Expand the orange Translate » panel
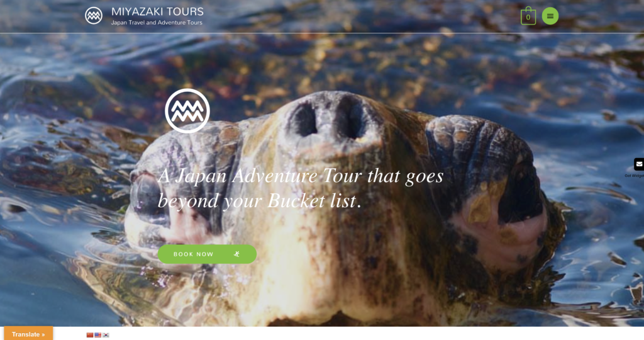 pyautogui.click(x=28, y=334)
